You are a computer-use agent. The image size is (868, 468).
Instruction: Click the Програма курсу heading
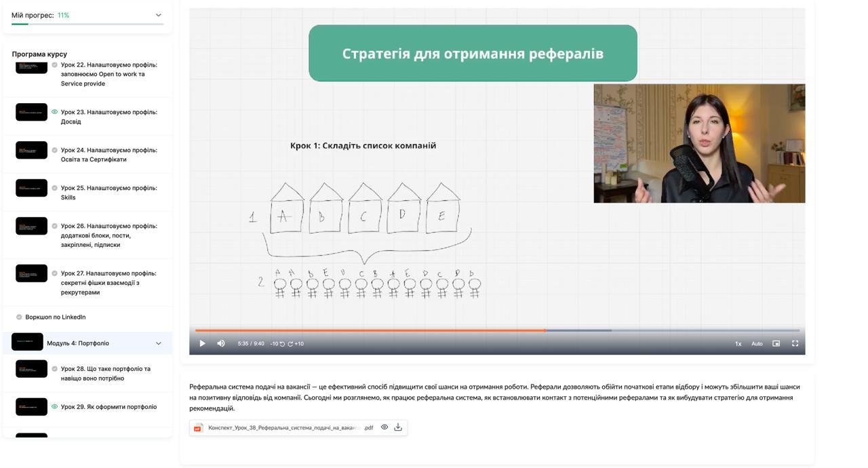click(39, 54)
